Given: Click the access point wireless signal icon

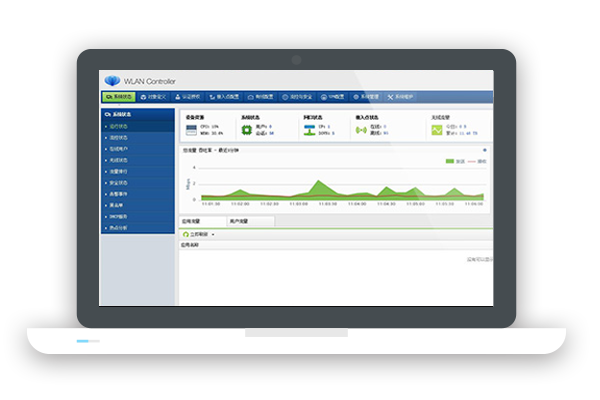Looking at the screenshot, I should tap(360, 129).
